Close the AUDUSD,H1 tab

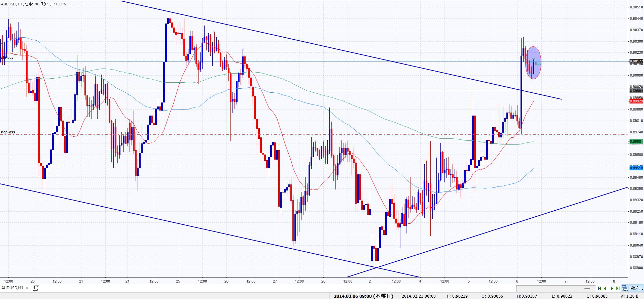tap(27, 288)
